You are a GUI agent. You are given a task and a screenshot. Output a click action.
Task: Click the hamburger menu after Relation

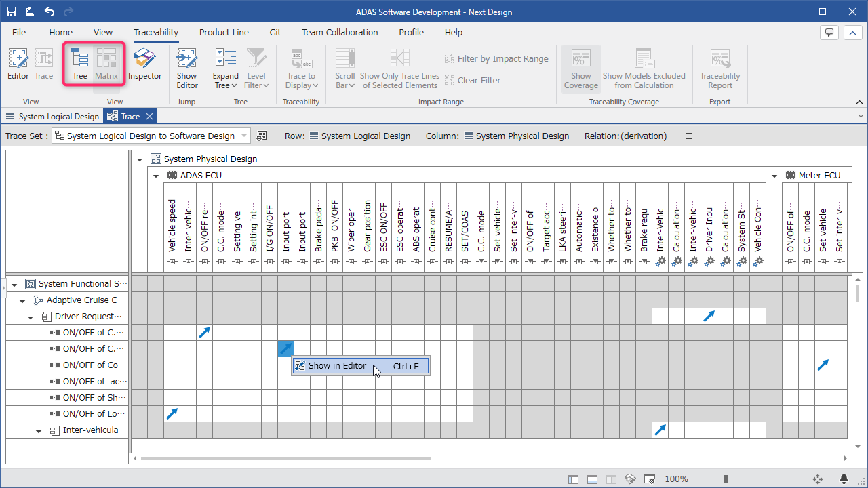tap(689, 136)
